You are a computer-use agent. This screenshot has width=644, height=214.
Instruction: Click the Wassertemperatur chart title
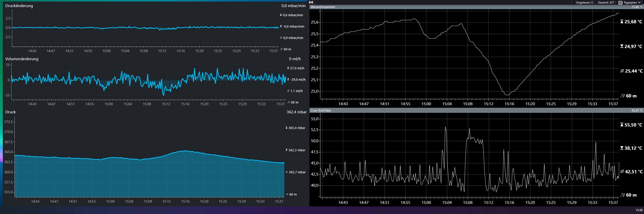(x=323, y=7)
